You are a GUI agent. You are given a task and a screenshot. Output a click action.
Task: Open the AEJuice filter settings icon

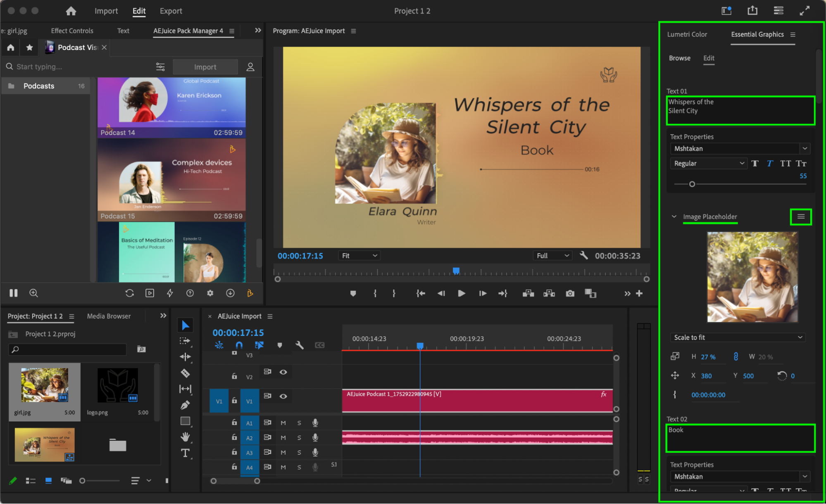(160, 67)
